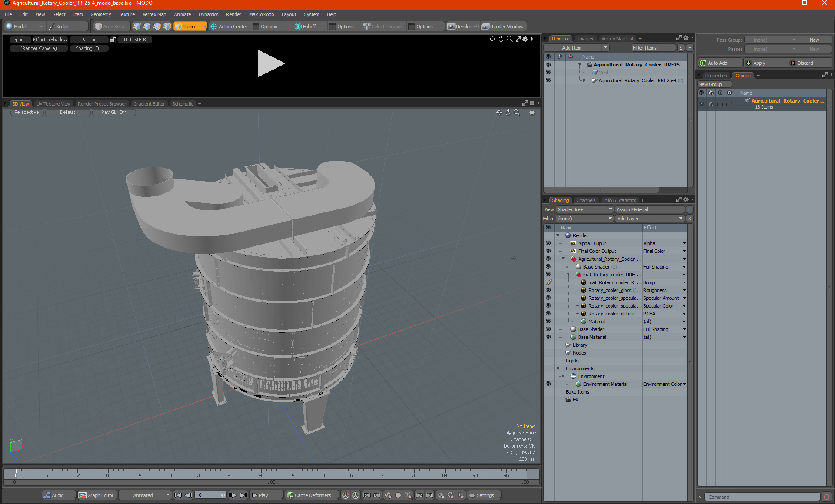Collapse the Render tree node
The image size is (835, 504).
coord(558,235)
